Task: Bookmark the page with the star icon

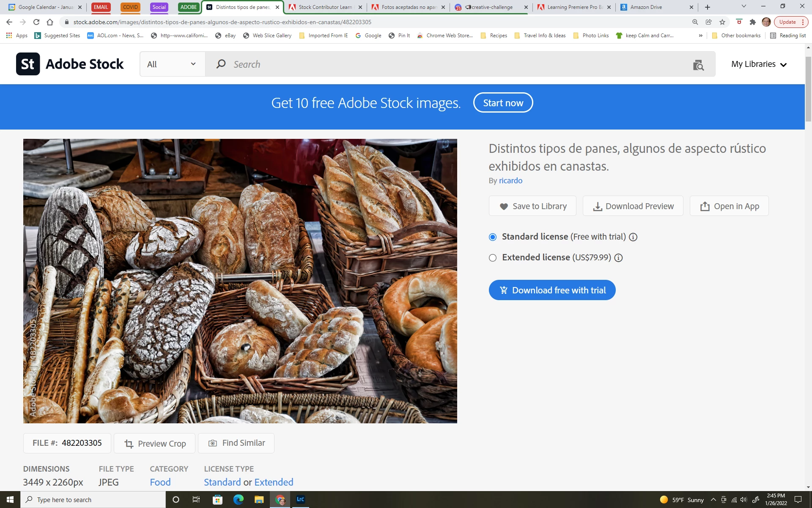Action: 722,22
